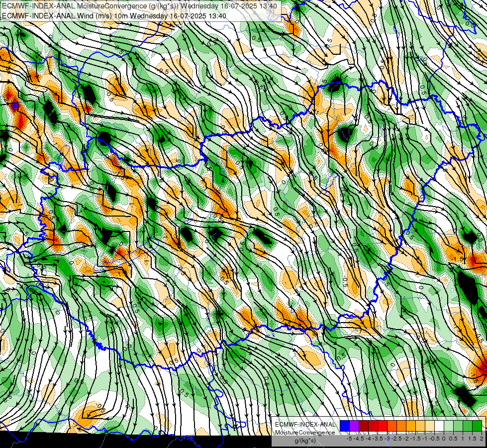The height and width of the screenshot is (448, 487).
Task: Pick the white legend swatch
Action: [x=439, y=426]
